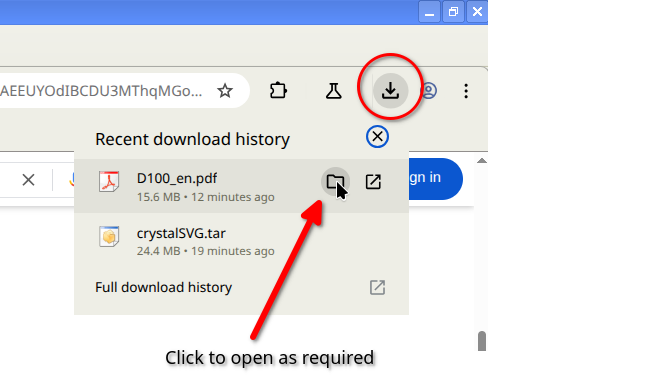Click the 24.4 MB • 19 minutes ago text
The image size is (664, 375).
tap(205, 251)
